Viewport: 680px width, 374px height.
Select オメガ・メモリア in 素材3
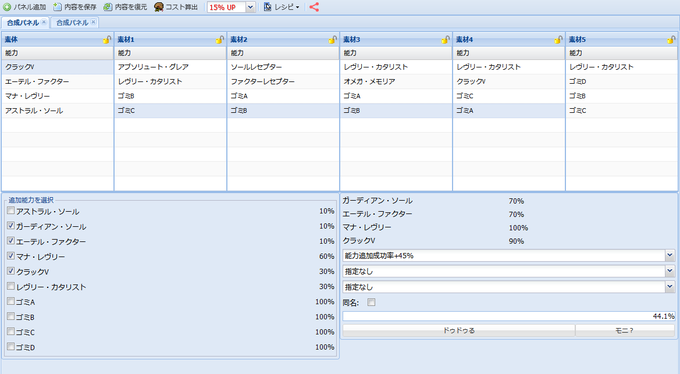(x=396, y=82)
